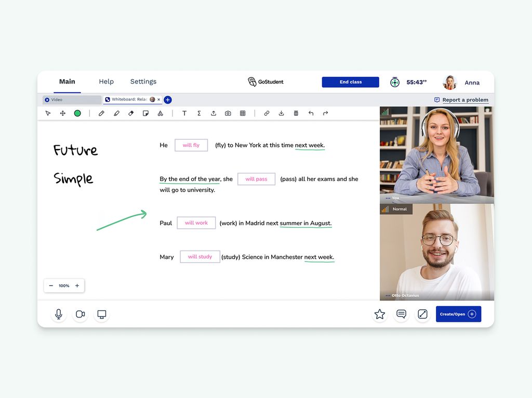The height and width of the screenshot is (398, 532).
Task: Open the Create/Open menu
Action: pyautogui.click(x=458, y=314)
